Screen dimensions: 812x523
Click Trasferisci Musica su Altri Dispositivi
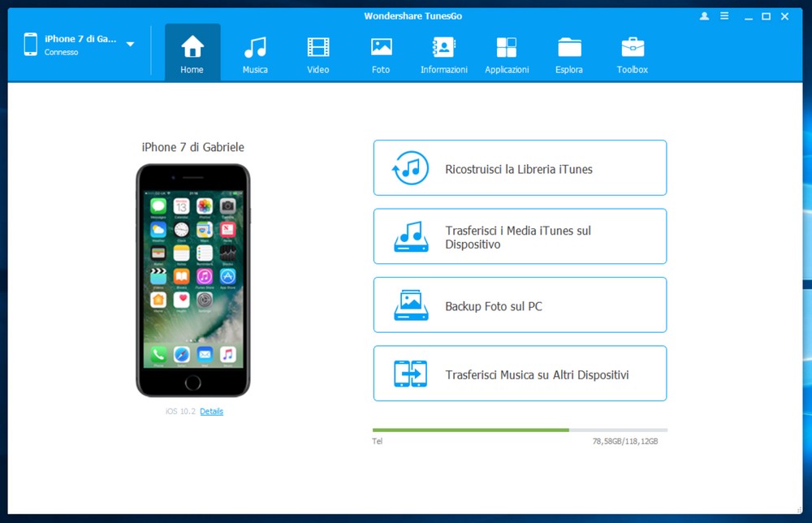tap(520, 374)
